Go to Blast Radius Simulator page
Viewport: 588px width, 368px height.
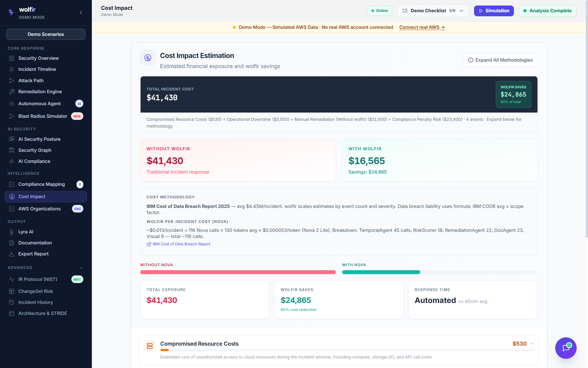[x=43, y=116]
